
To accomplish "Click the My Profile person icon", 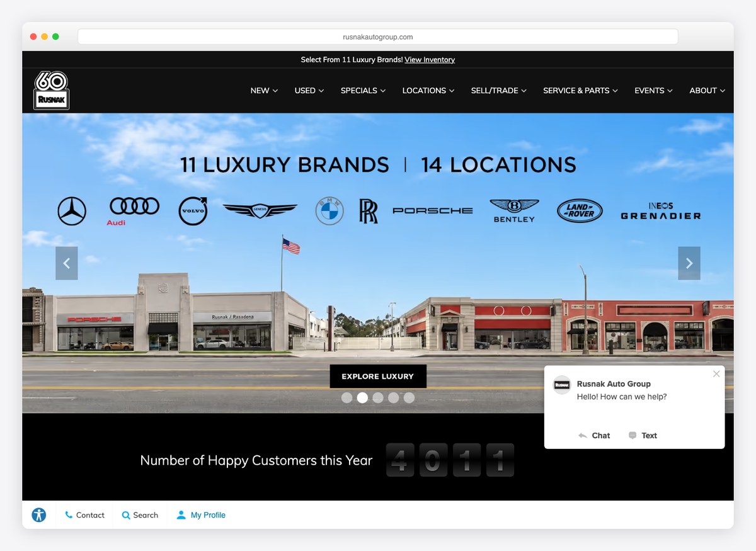I will (x=181, y=515).
